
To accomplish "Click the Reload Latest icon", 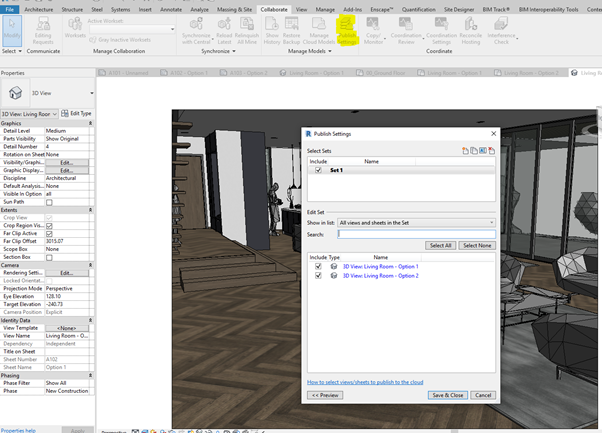I will coord(224,25).
